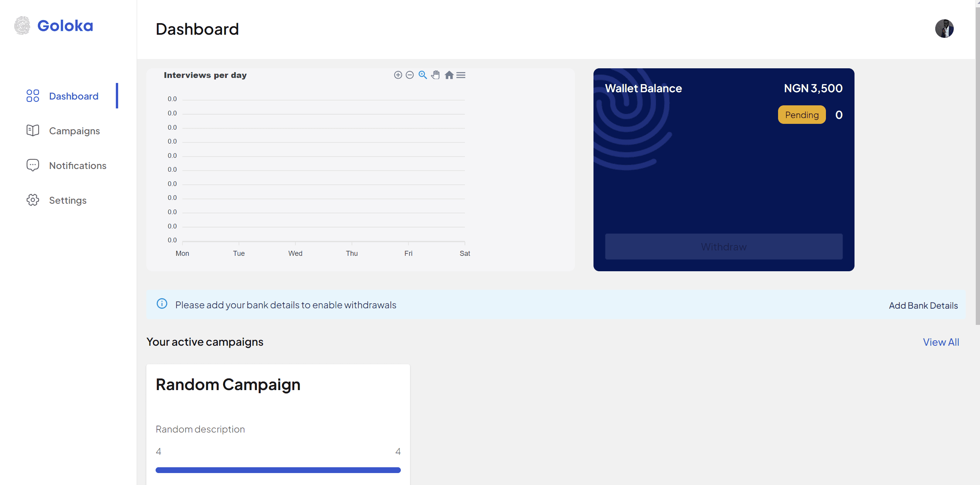Click the Your active campaigns heading
Screen dimensions: 980x485
(x=205, y=342)
